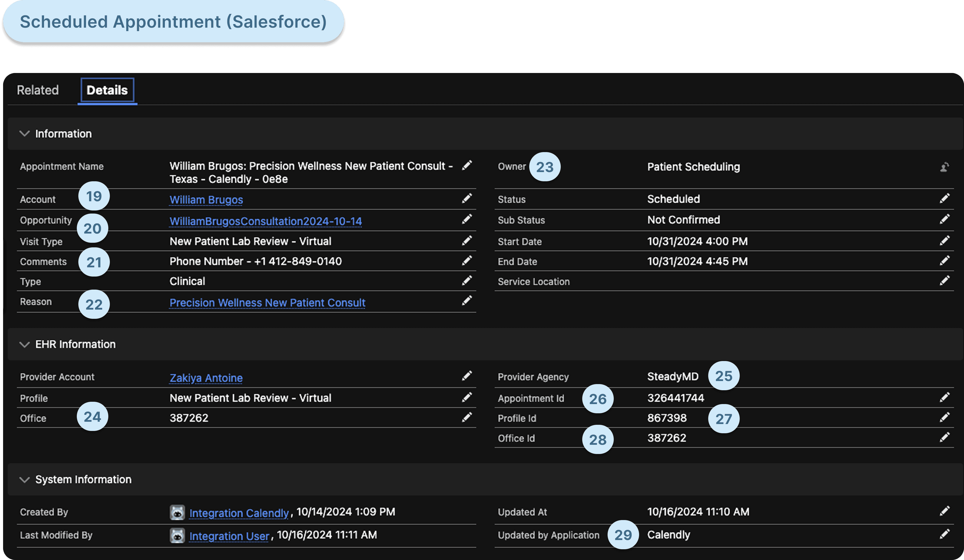Click the change Owner icon
The width and height of the screenshot is (964, 560).
(944, 167)
